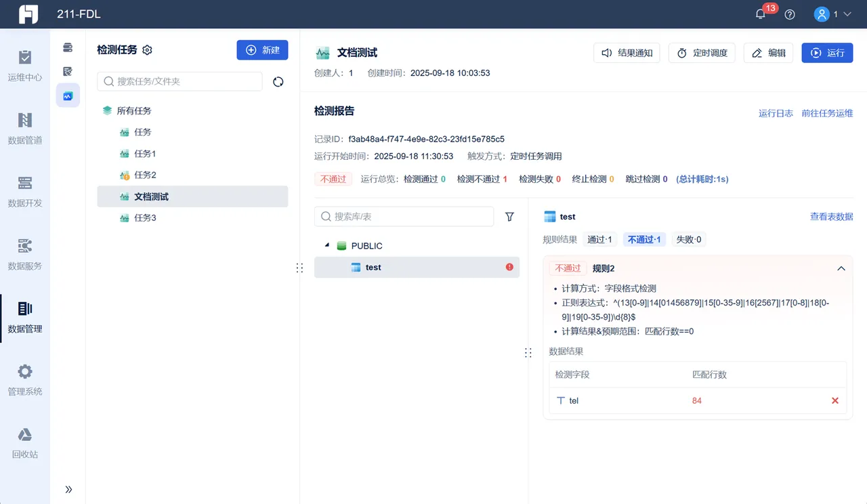The height and width of the screenshot is (504, 867).
Task: Click the 定时调度 button
Action: (702, 53)
